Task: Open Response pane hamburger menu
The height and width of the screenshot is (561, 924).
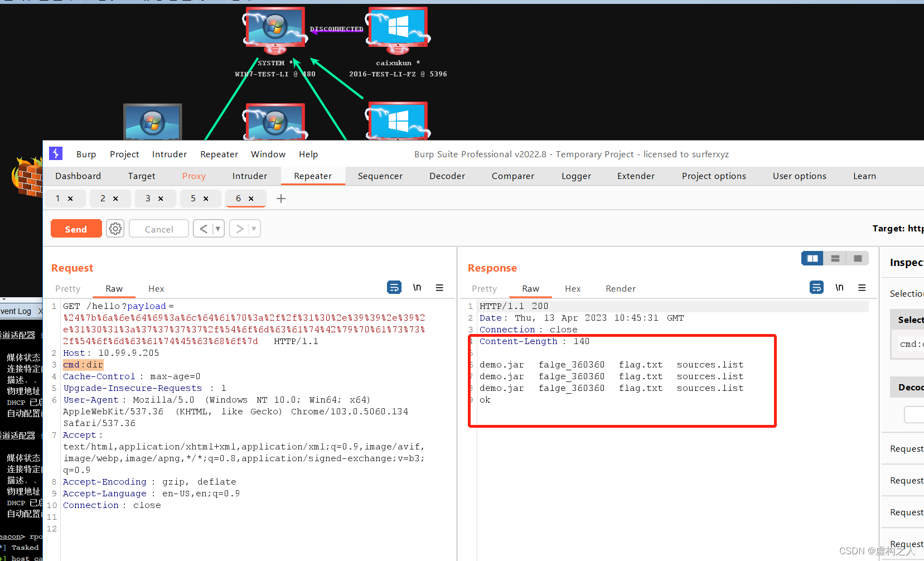Action: tap(862, 288)
